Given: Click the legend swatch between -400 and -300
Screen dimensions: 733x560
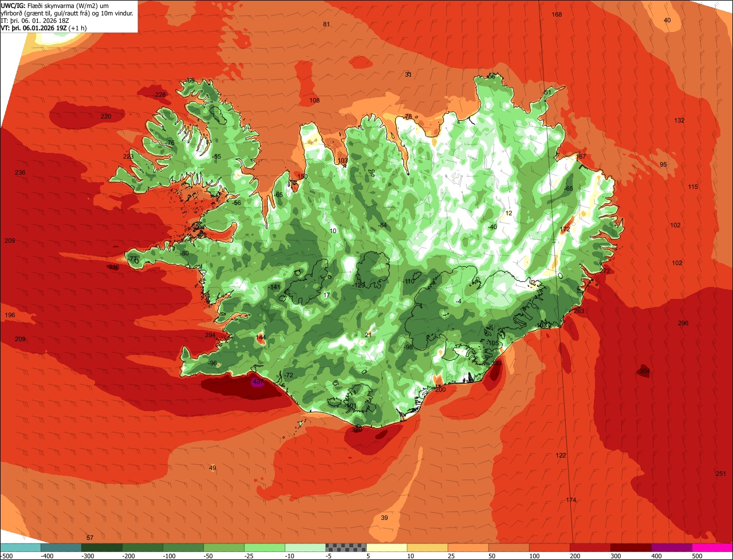Looking at the screenshot, I should click(x=61, y=547).
